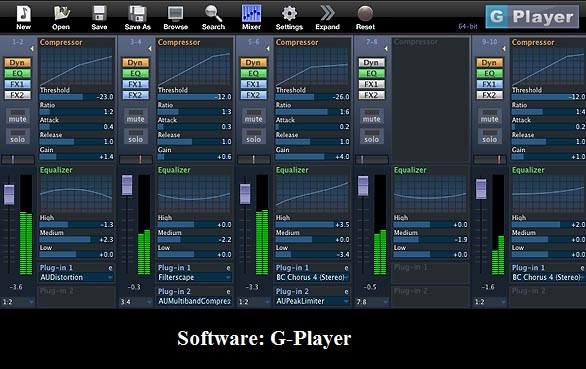The height and width of the screenshot is (369, 586).
Task: Open AUDistortion plug-in dropdown
Action: (x=76, y=277)
